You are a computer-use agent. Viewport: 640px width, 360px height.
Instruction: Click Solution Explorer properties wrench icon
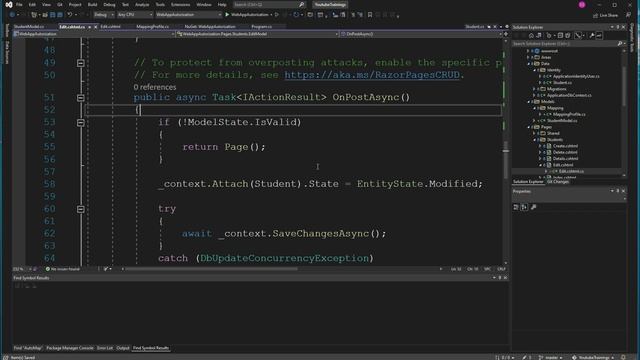pos(592,36)
